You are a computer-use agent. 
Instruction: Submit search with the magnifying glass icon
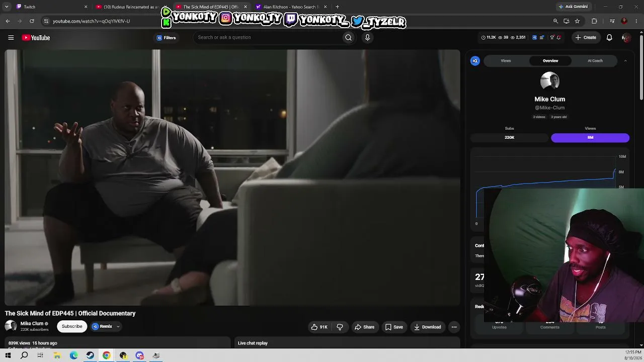click(348, 37)
